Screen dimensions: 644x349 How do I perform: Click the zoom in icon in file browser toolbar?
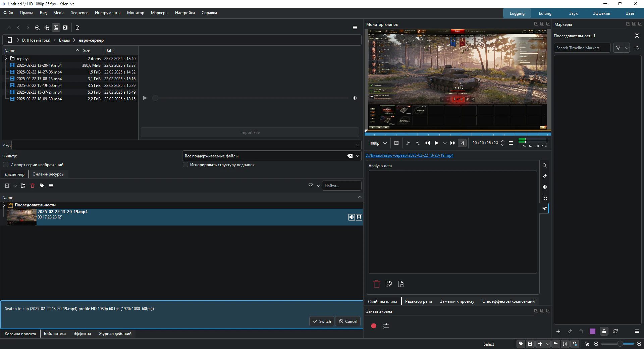(47, 28)
